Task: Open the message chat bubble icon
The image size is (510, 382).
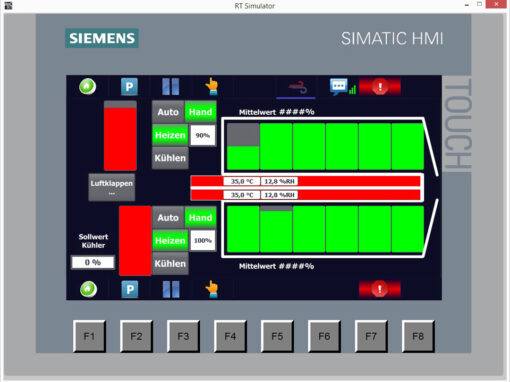Action: (x=342, y=87)
